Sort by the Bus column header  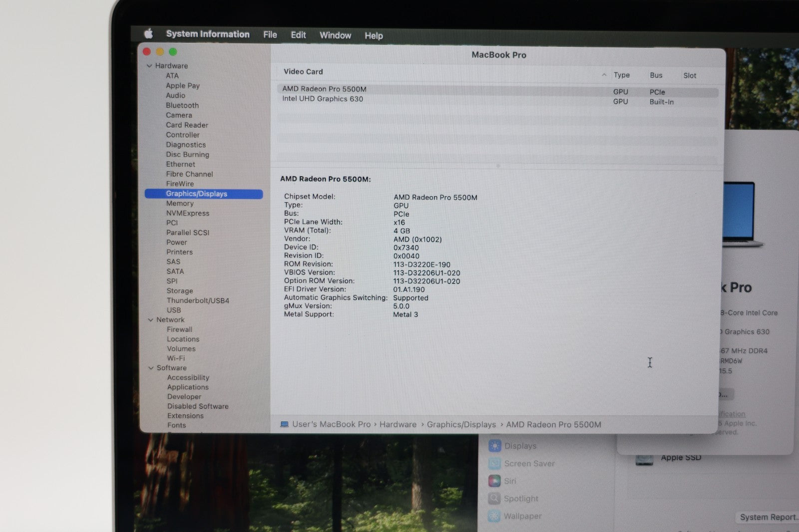pyautogui.click(x=656, y=75)
